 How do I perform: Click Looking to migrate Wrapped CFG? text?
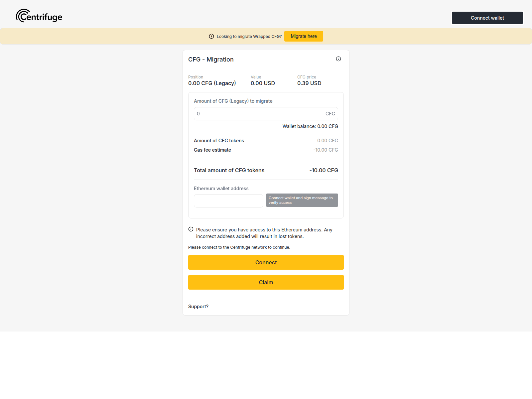(x=249, y=37)
